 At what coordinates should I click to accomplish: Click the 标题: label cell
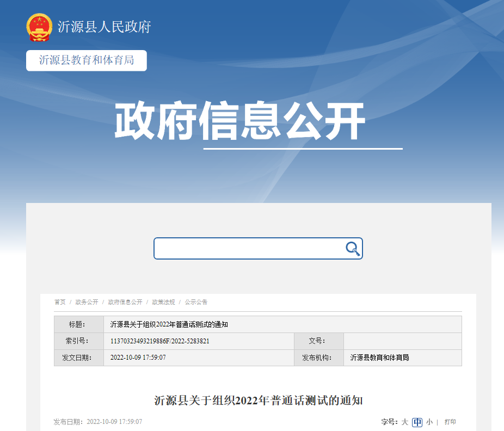point(79,324)
